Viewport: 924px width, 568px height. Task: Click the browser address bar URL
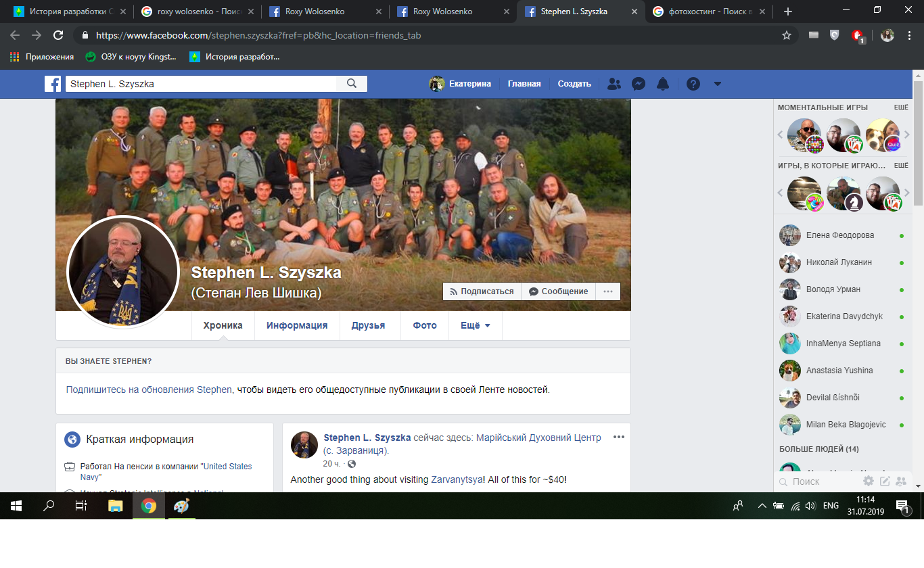click(x=258, y=35)
